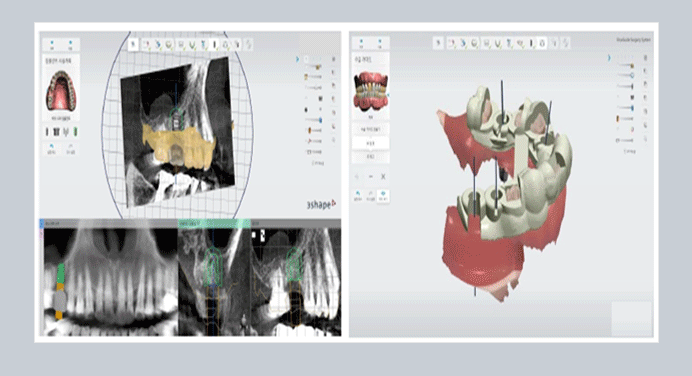Choose the single implant icon under the jaw thumbnail
The width and height of the screenshot is (692, 376).
(47, 132)
